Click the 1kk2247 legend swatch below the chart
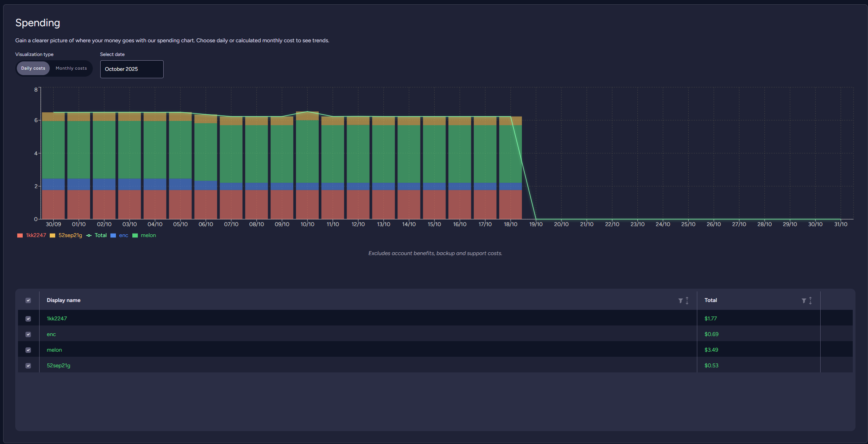Screen dimensions: 868x444 click(20, 235)
